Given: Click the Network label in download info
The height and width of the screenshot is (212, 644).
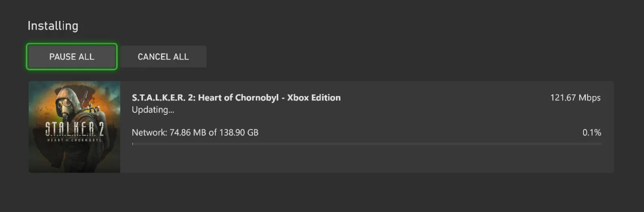Looking at the screenshot, I should (149, 133).
